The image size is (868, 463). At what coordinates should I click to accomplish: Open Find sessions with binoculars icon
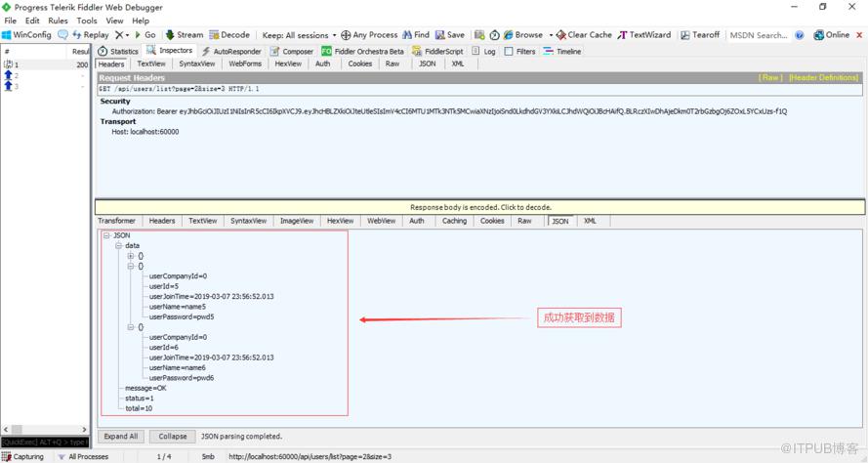point(407,35)
